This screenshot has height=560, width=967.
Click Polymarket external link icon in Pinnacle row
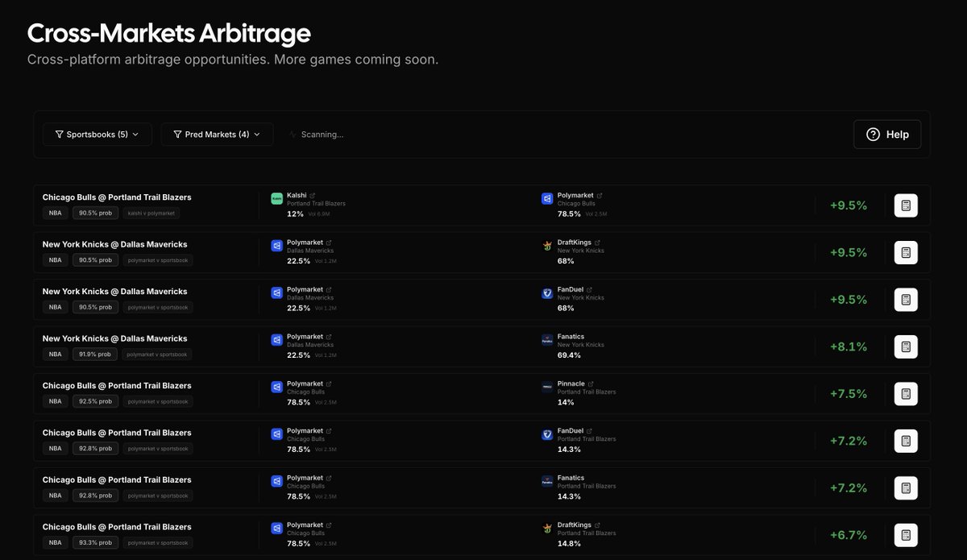329,384
